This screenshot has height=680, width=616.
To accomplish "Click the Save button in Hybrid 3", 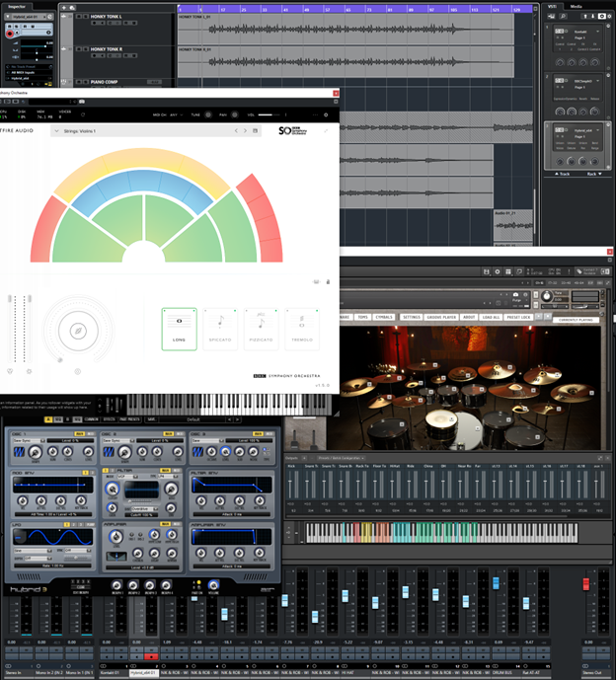I will [151, 419].
